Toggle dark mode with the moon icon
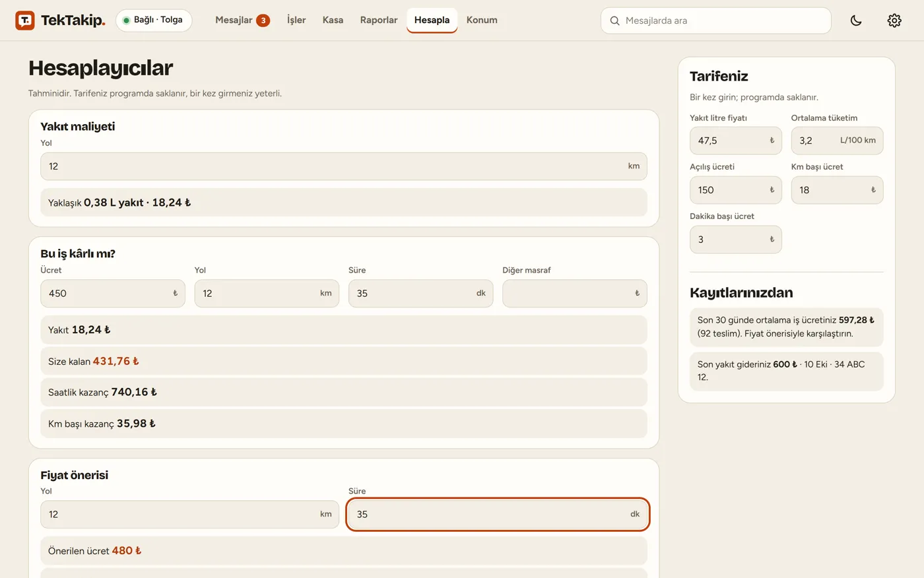The image size is (924, 578). pyautogui.click(x=856, y=20)
